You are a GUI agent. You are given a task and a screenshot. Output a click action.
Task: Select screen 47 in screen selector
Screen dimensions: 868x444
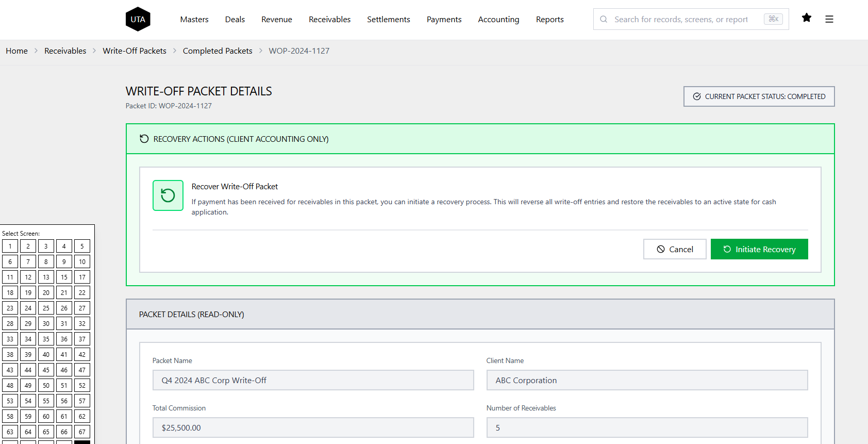[82, 370]
